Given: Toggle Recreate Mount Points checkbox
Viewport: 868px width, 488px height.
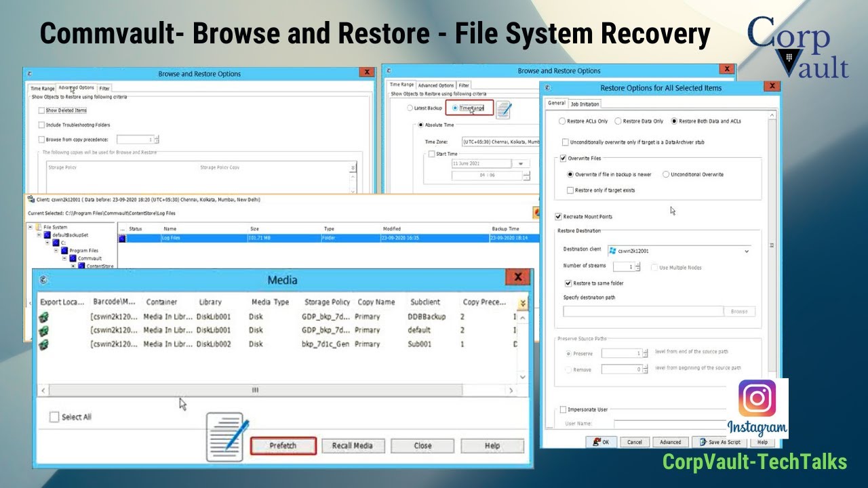Looking at the screenshot, I should 558,216.
